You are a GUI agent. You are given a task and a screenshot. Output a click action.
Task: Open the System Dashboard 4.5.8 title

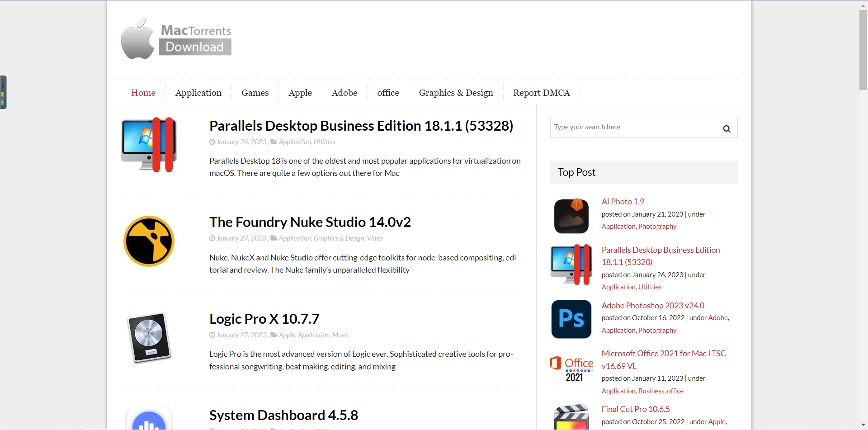point(283,415)
